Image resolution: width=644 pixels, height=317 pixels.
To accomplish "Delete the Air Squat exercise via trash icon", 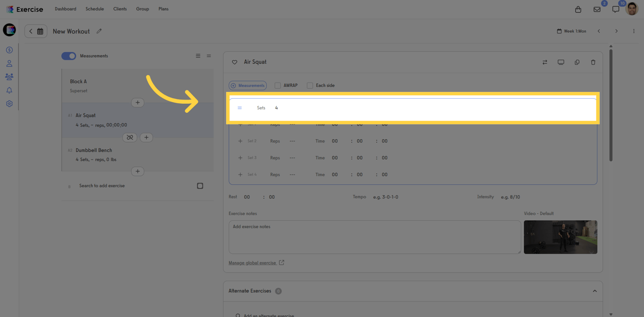I will [593, 62].
